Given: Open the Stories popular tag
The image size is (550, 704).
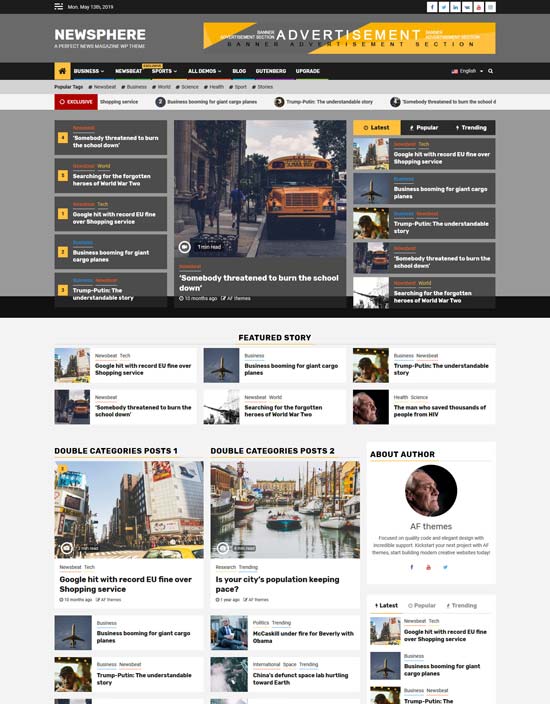Looking at the screenshot, I should pos(262,87).
